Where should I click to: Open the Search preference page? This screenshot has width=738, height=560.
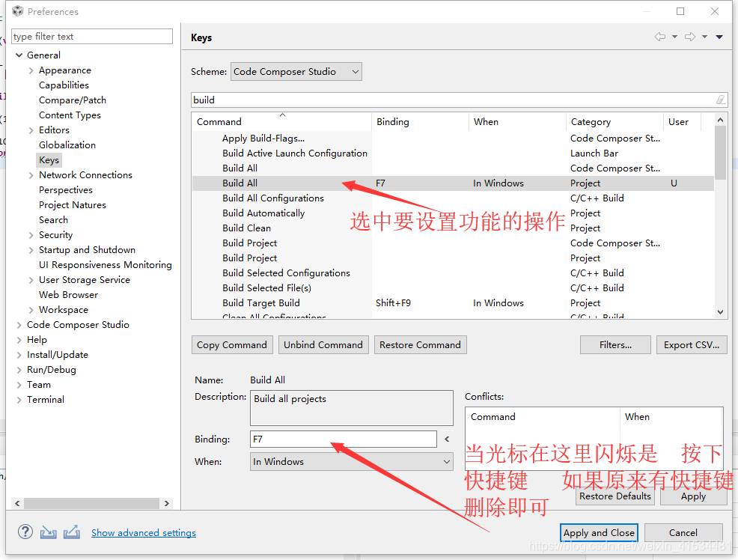coord(53,220)
